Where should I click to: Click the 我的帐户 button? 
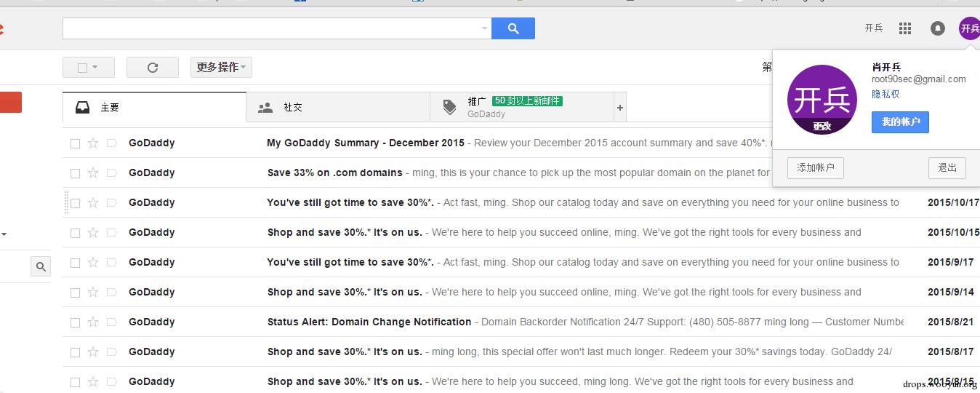tap(900, 122)
